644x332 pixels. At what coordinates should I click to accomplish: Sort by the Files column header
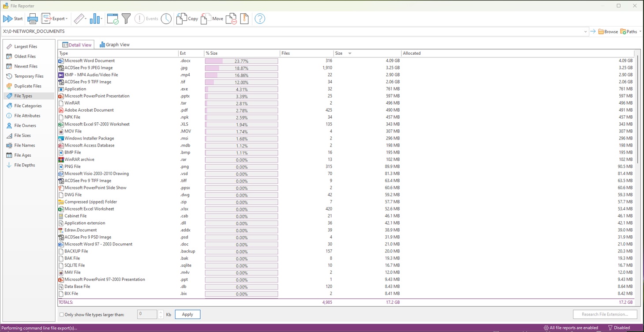[307, 53]
